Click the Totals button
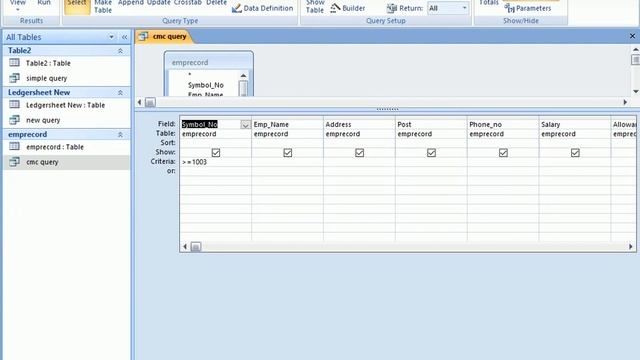The width and height of the screenshot is (640, 360). click(489, 3)
